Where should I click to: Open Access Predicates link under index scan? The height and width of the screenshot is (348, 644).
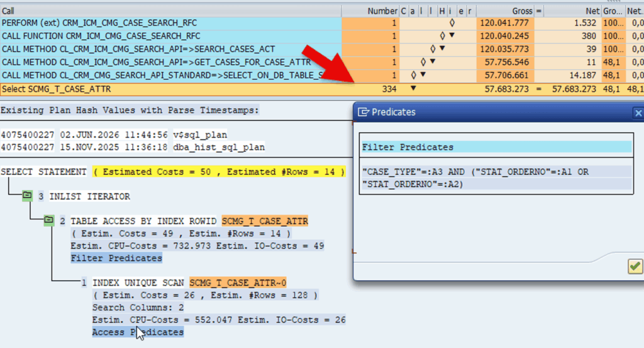(138, 332)
